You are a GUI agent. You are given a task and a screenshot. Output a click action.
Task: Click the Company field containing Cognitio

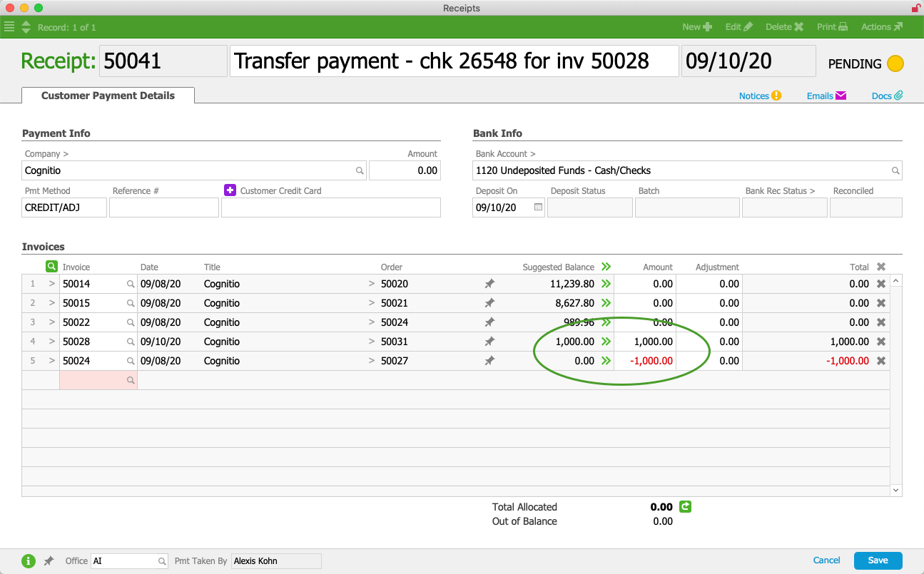(194, 170)
